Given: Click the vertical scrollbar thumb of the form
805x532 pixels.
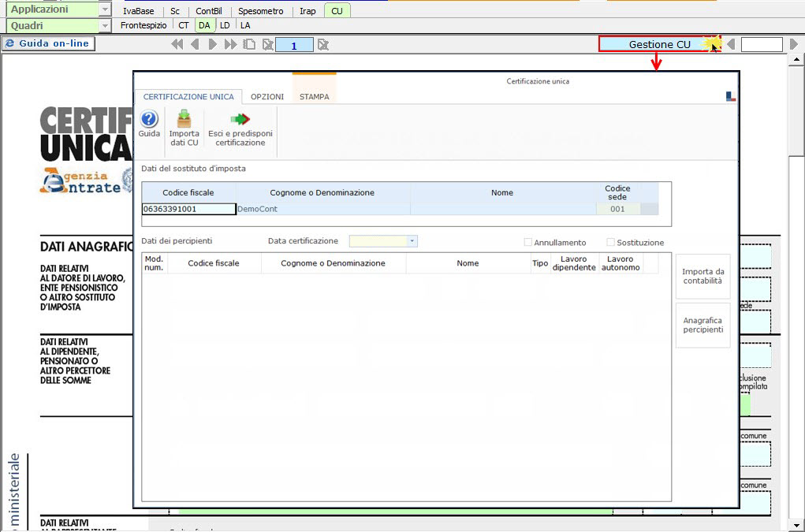Looking at the screenshot, I should (x=796, y=110).
